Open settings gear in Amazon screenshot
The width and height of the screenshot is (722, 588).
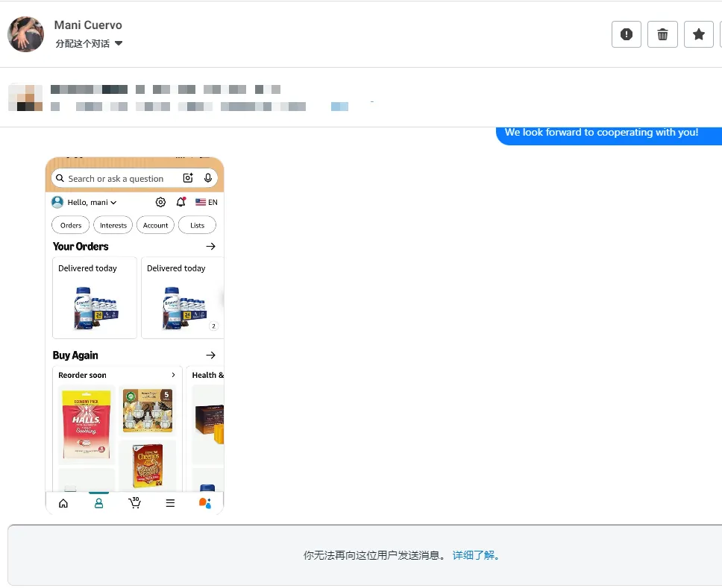coord(160,202)
